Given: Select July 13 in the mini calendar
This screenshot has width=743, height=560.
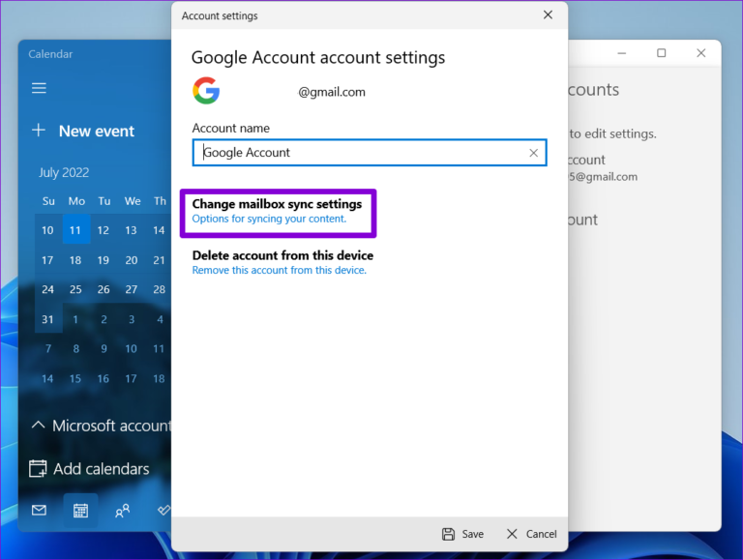Looking at the screenshot, I should [132, 230].
